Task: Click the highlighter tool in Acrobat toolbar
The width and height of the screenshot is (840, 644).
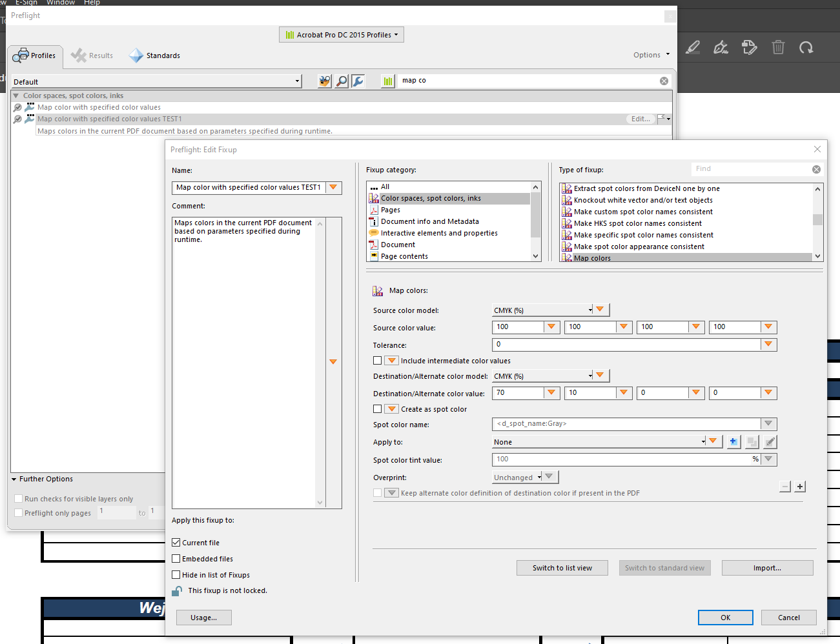Action: (x=693, y=48)
